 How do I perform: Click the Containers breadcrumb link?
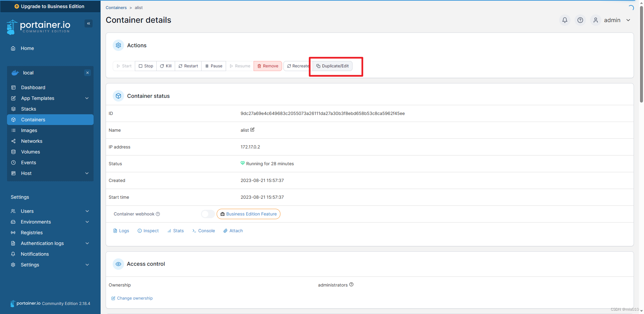click(116, 8)
